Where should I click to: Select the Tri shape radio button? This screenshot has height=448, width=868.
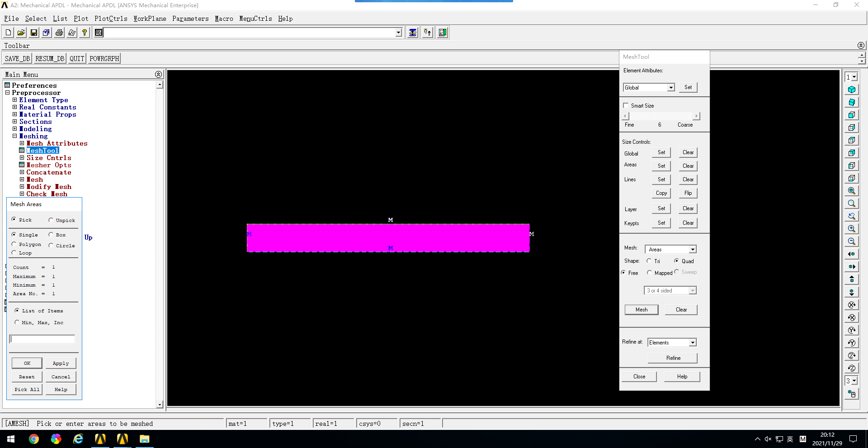[650, 261]
